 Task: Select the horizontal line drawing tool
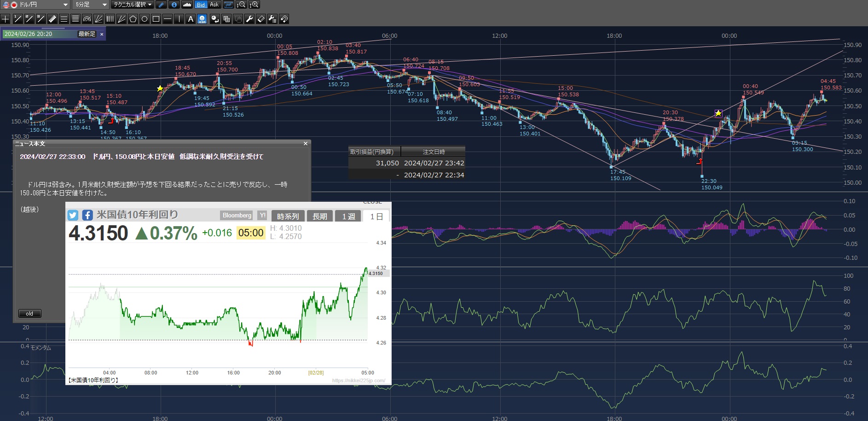(168, 19)
